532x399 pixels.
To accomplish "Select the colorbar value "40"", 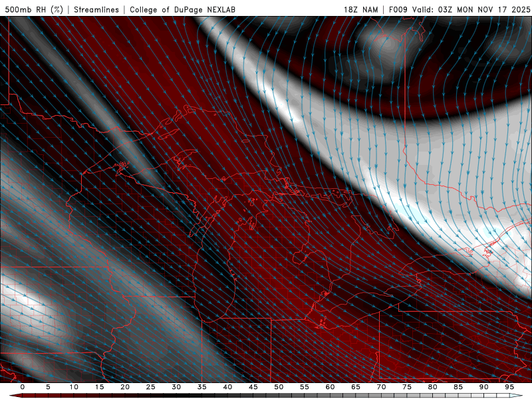I will coord(227,387).
